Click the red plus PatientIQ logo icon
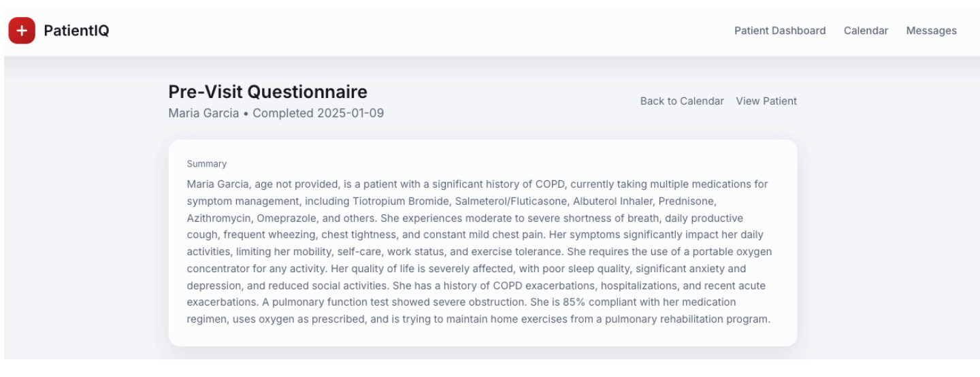 [22, 31]
